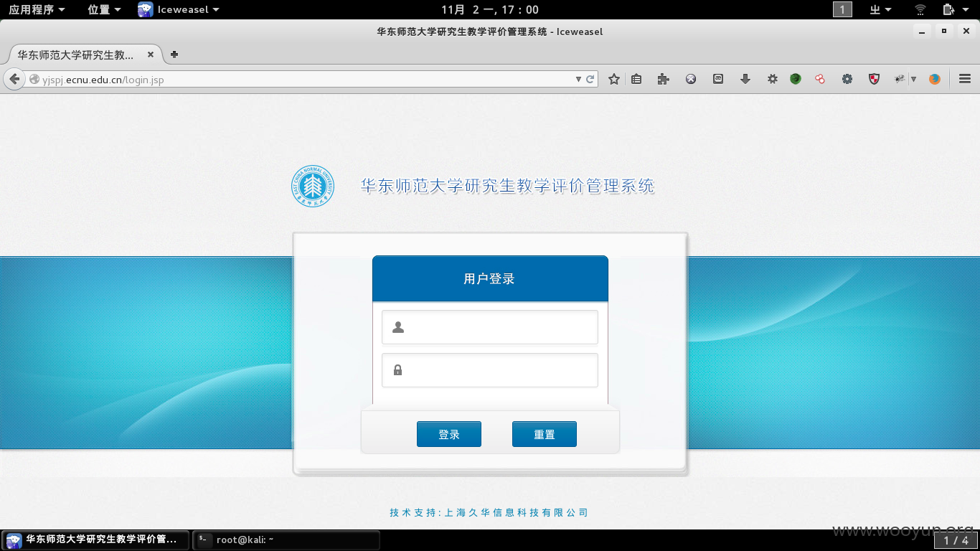
Task: Open the 应用程序 menu
Action: coord(37,9)
